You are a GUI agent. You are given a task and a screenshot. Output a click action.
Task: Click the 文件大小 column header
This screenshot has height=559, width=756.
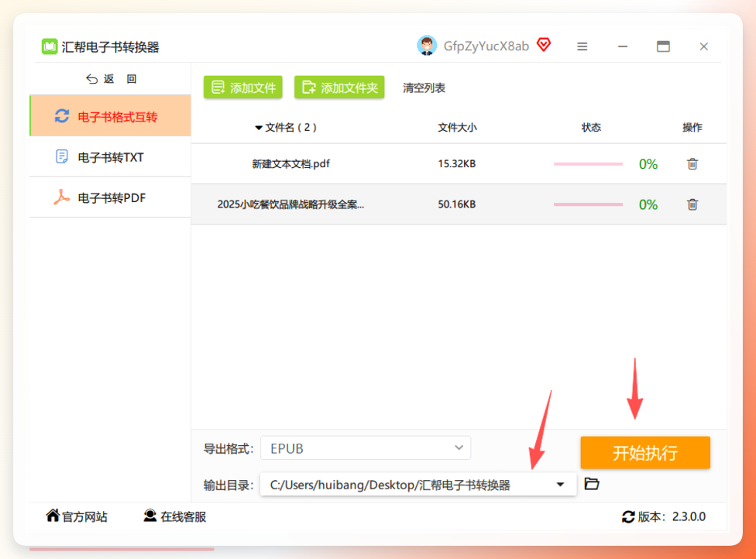tap(457, 128)
